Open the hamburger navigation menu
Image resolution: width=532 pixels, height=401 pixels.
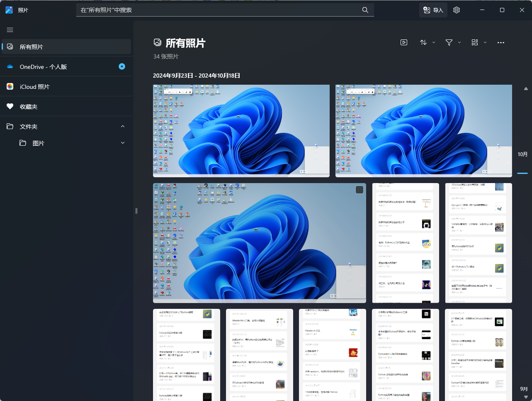click(x=10, y=30)
